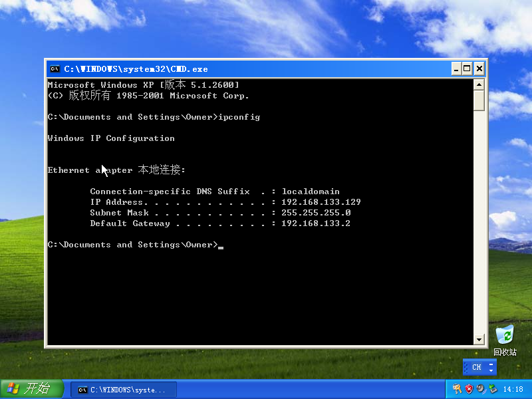
Task: Open language bar options arrow
Action: tap(491, 370)
